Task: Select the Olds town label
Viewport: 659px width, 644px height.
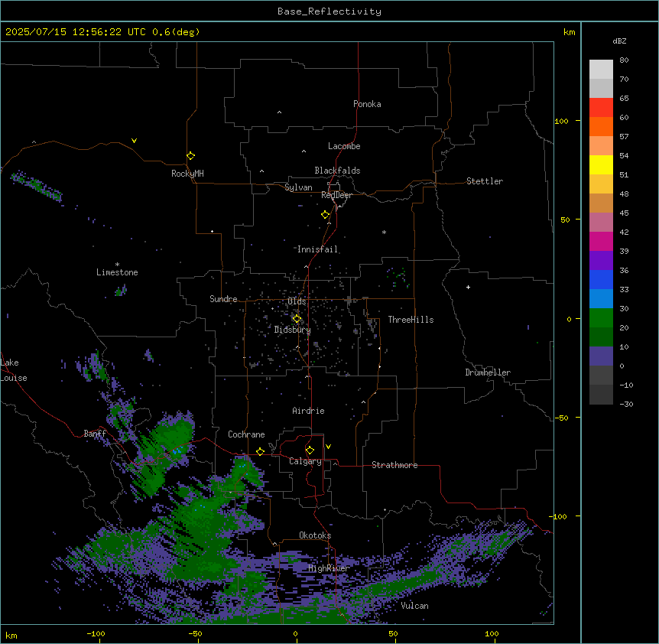Action: 297,301
